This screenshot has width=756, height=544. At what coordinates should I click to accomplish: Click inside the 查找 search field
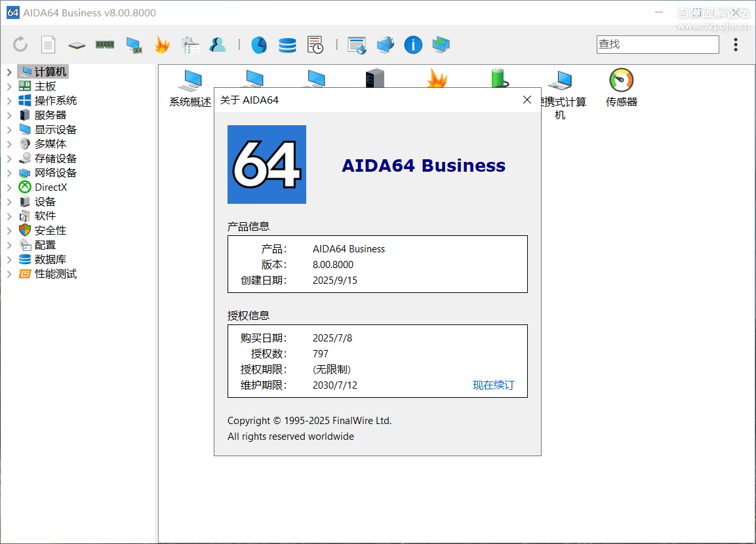pos(658,44)
